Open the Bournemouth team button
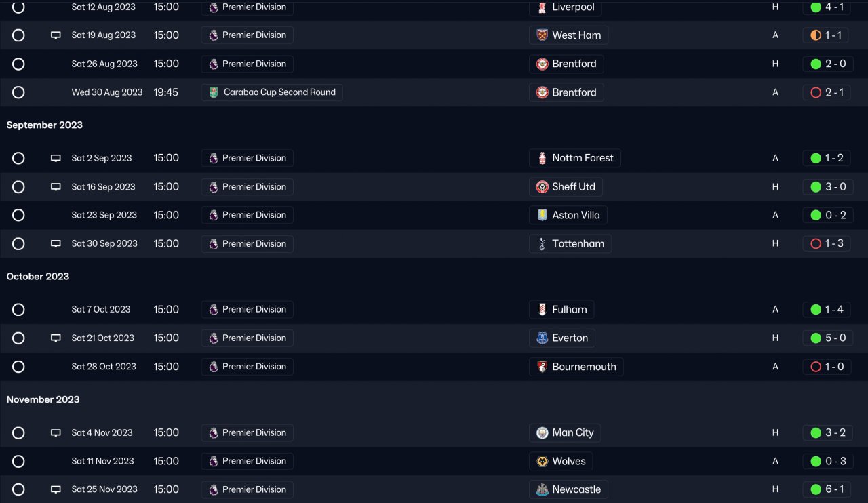The height and width of the screenshot is (503, 868). [576, 367]
